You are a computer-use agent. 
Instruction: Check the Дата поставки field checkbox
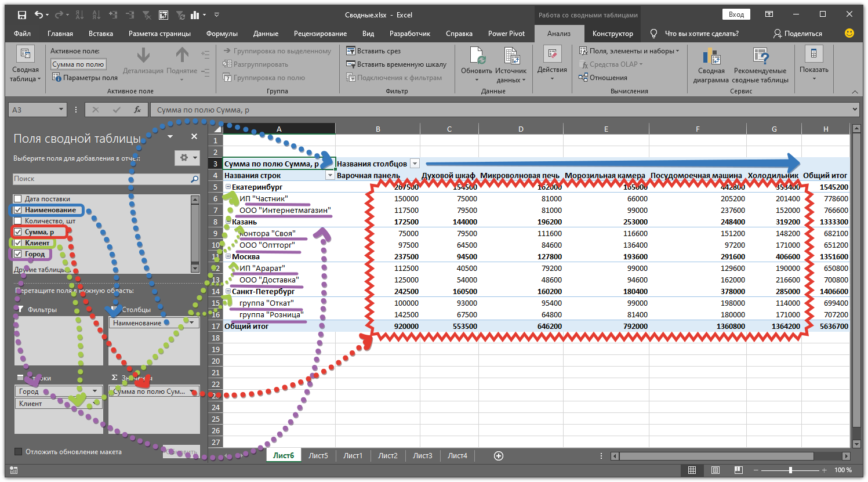point(18,199)
